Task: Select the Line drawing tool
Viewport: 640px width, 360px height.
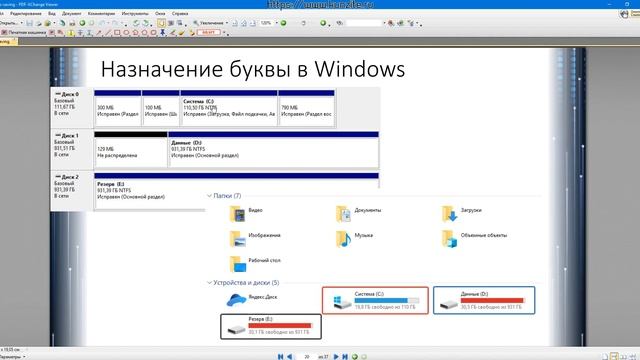Action: [108, 33]
